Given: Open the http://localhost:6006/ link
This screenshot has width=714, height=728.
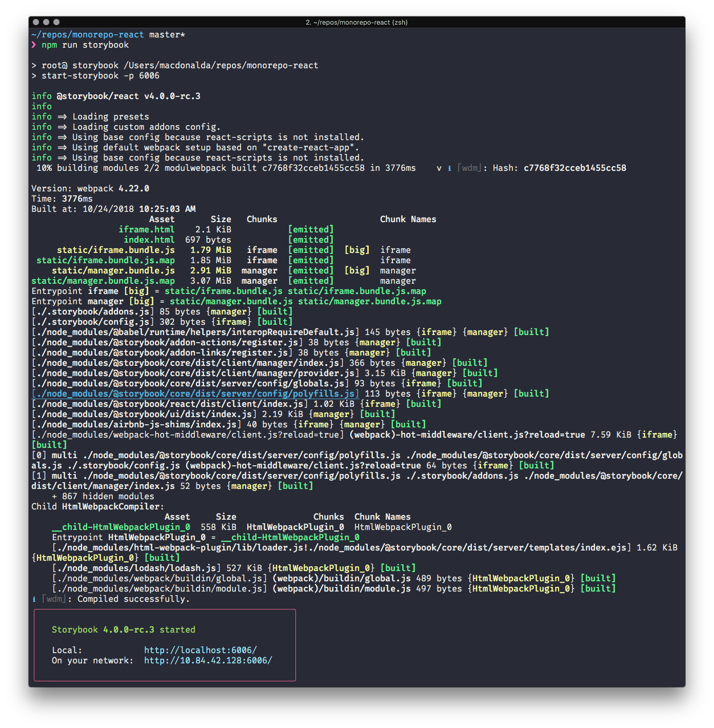Looking at the screenshot, I should click(201, 650).
